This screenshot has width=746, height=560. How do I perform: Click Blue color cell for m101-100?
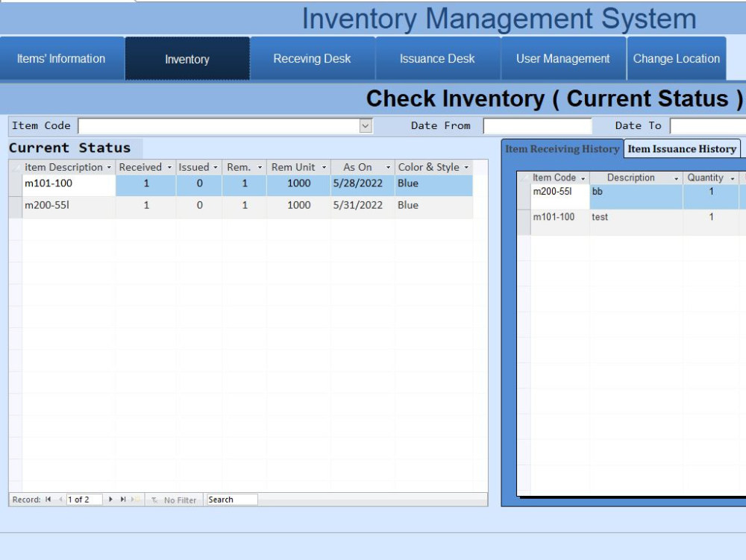(x=433, y=186)
